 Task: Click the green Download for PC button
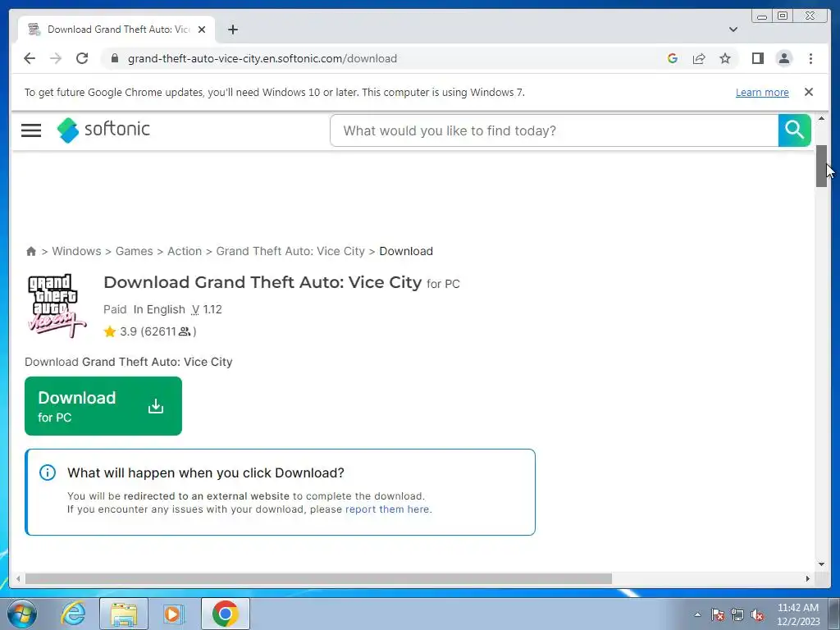pos(103,406)
